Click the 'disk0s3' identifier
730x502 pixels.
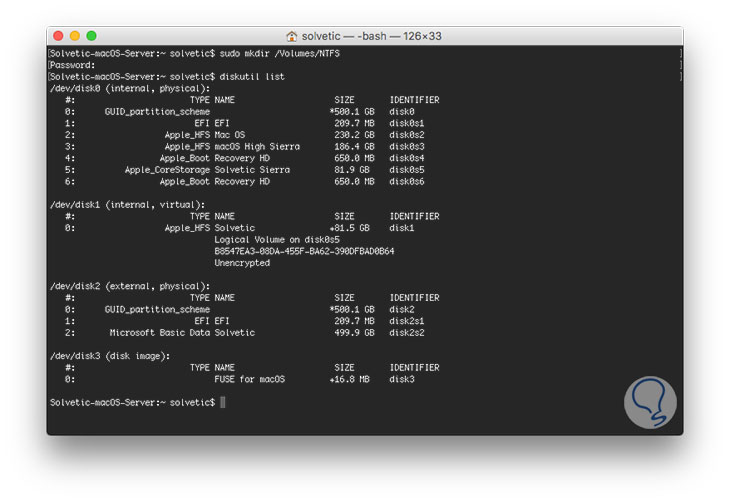pyautogui.click(x=406, y=147)
